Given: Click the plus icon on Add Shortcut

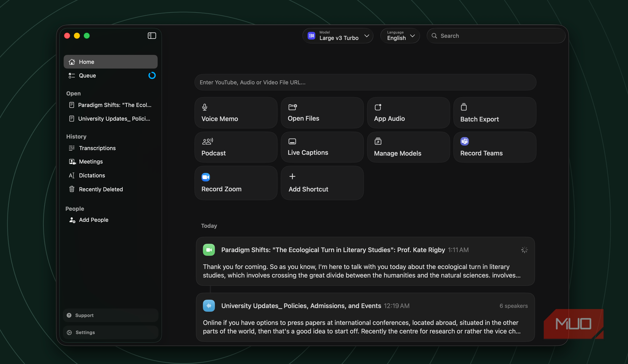Looking at the screenshot, I should pyautogui.click(x=292, y=176).
